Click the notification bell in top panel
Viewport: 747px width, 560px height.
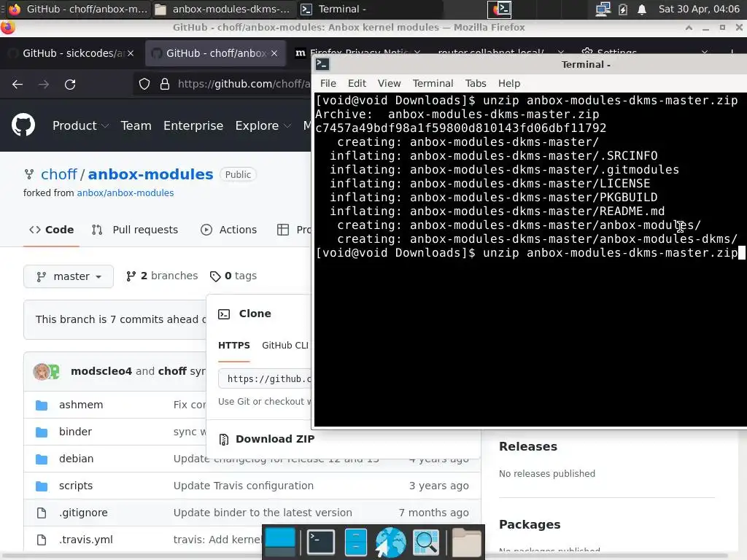tap(642, 9)
